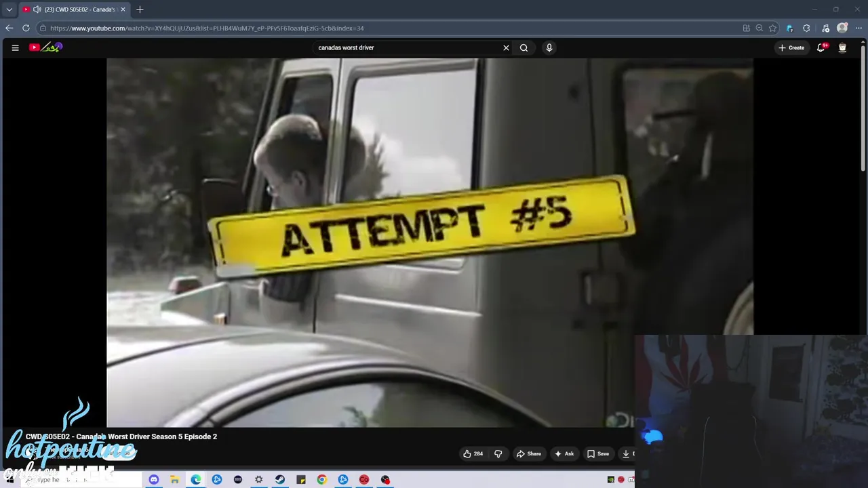Submit search with magnifying glass icon
Viewport: 868px width, 488px height.
(x=524, y=47)
